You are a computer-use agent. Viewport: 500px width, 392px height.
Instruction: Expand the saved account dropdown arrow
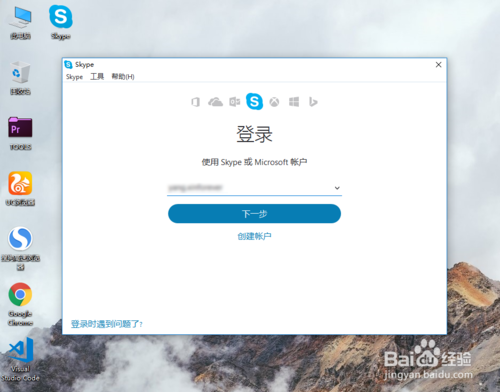pos(337,188)
